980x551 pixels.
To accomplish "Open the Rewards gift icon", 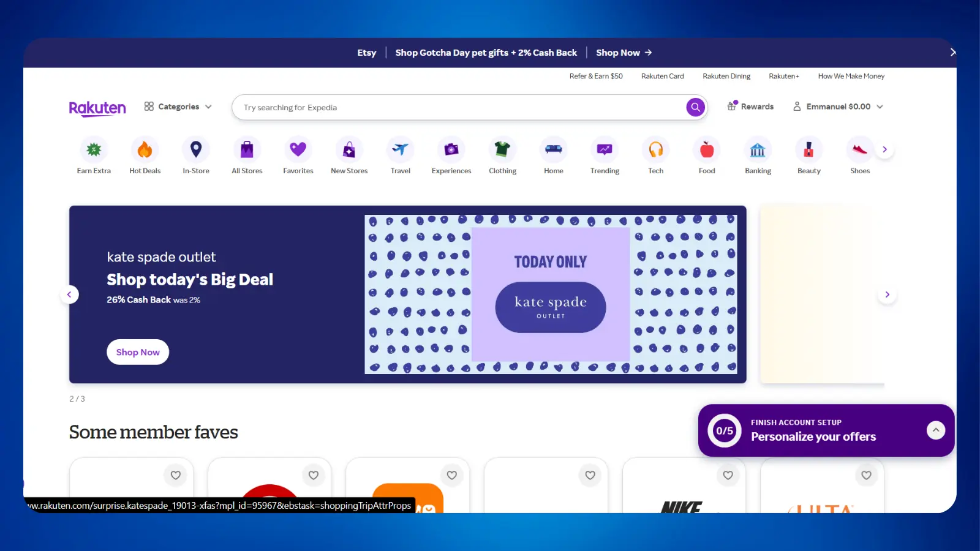I will pyautogui.click(x=732, y=106).
